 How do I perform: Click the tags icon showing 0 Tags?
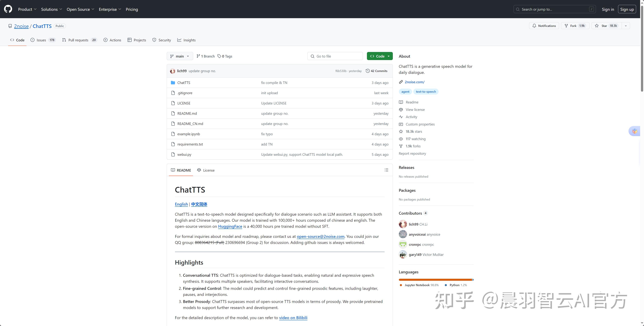(219, 56)
